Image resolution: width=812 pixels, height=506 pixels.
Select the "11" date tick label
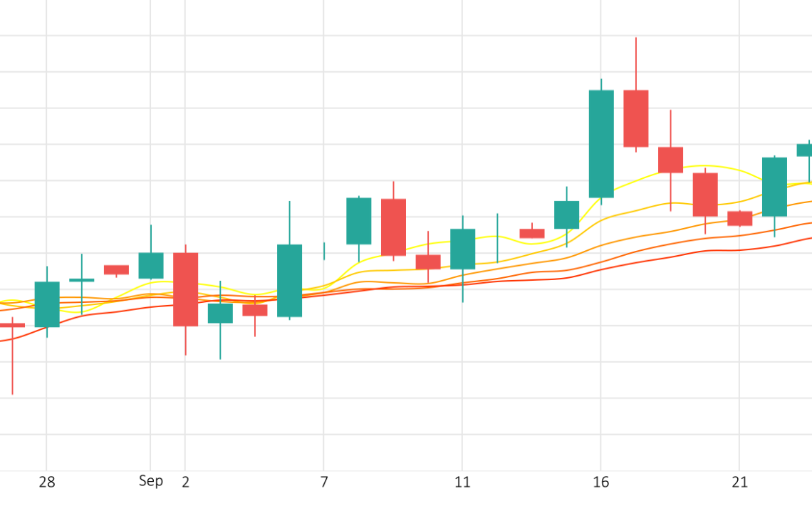tap(462, 482)
